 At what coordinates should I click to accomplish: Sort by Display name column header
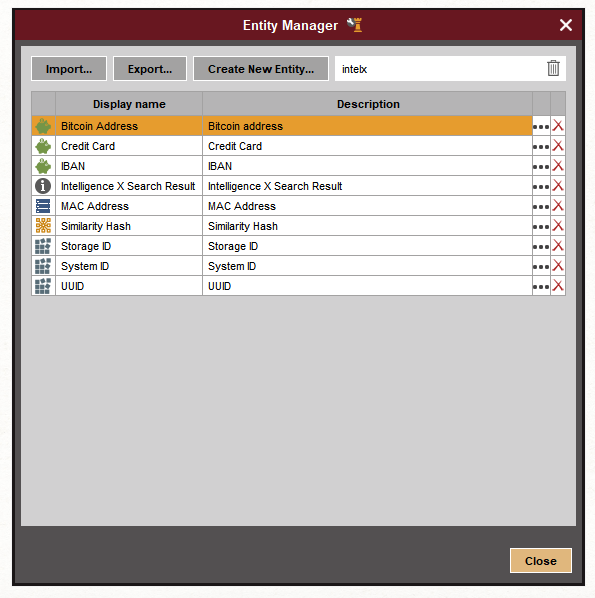129,104
